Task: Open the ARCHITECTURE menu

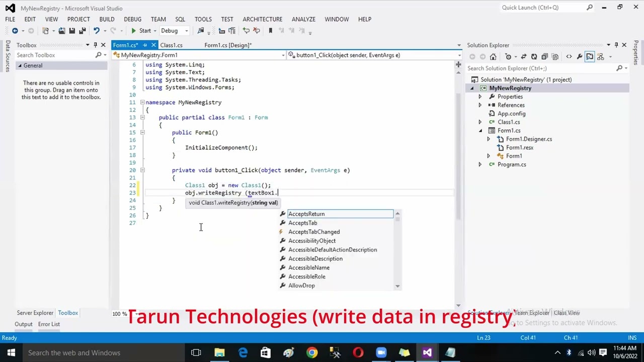Action: (263, 19)
